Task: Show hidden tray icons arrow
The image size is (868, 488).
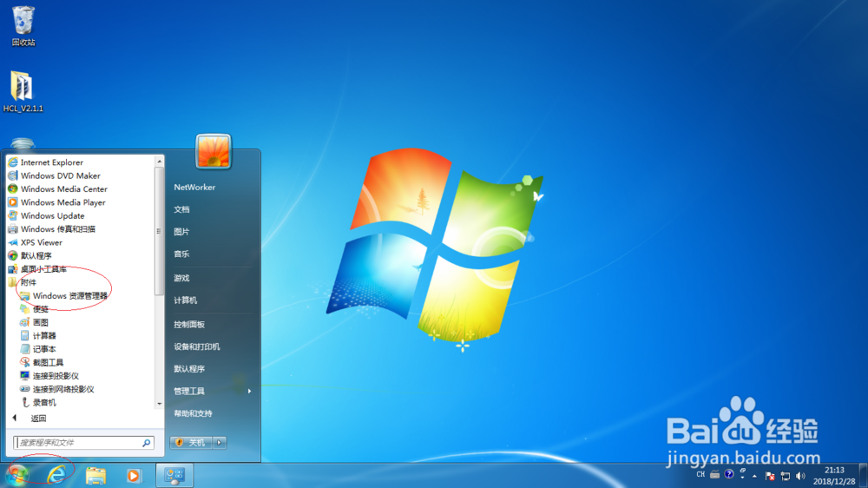Action: click(x=754, y=476)
